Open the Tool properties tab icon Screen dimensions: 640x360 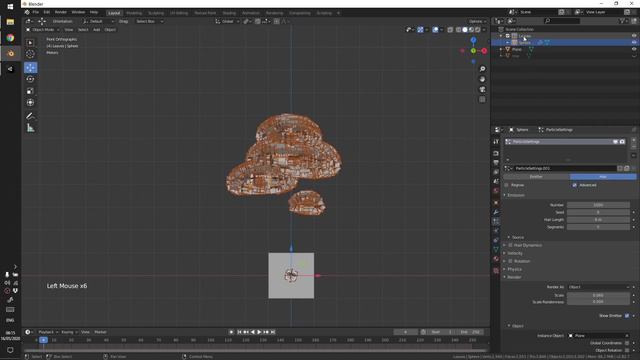pos(496,142)
